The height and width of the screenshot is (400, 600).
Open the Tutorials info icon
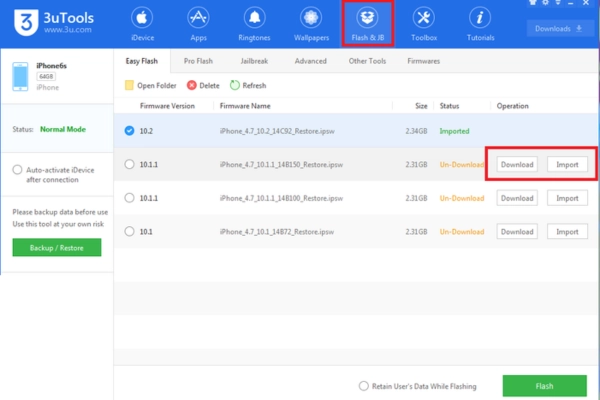pos(480,24)
